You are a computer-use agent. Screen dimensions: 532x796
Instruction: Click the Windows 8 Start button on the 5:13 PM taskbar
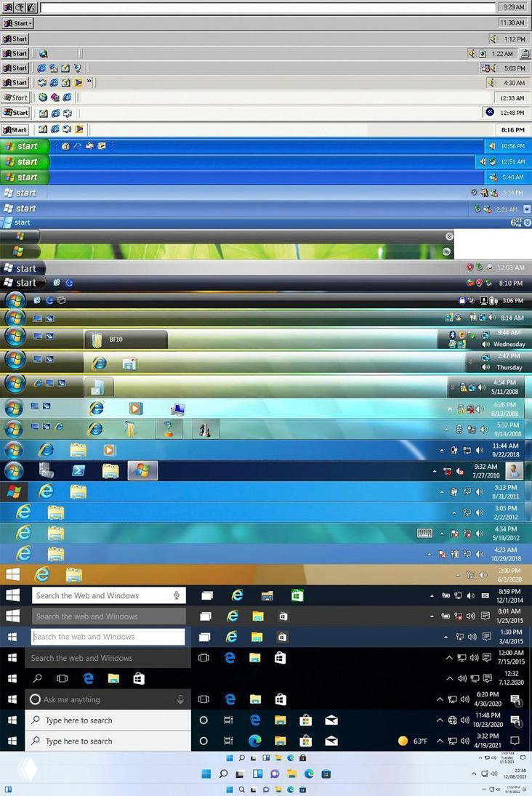(x=14, y=491)
